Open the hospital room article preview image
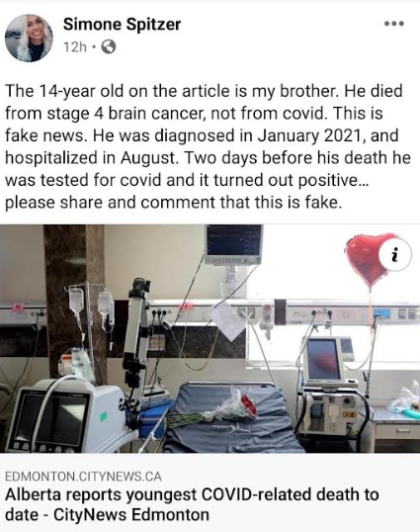The image size is (420, 532). [210, 338]
